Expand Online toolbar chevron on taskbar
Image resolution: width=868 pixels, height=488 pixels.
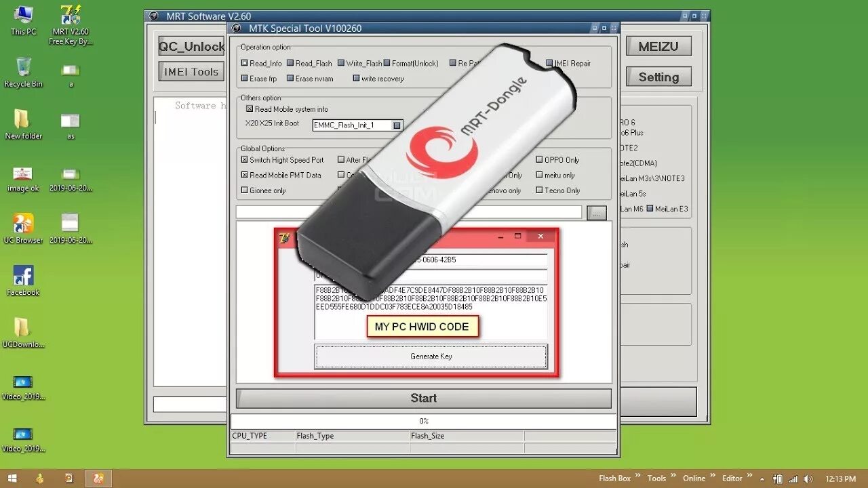pyautogui.click(x=713, y=475)
